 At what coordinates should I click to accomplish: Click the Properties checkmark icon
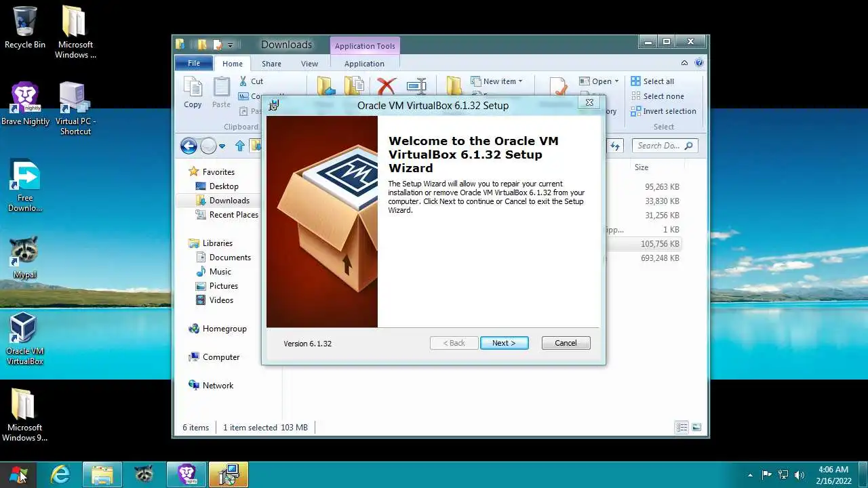[x=559, y=88]
